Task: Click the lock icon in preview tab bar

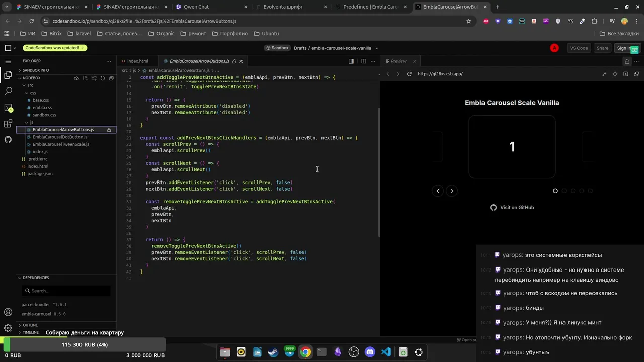Action: pyautogui.click(x=627, y=61)
